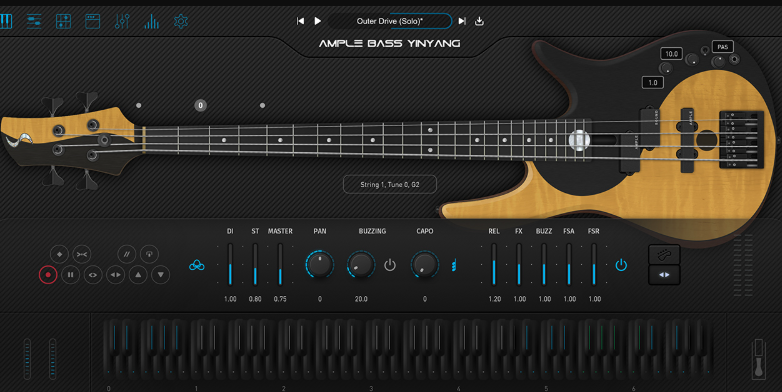Adjust the ST volume slider
Screen dimensions: 782x392
255,265
